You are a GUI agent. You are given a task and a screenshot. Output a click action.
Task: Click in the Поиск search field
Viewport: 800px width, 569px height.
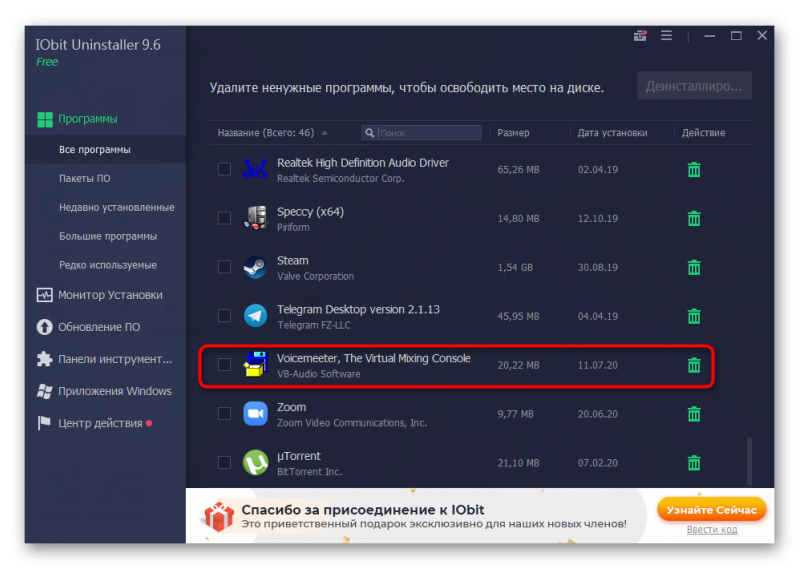pyautogui.click(x=422, y=133)
